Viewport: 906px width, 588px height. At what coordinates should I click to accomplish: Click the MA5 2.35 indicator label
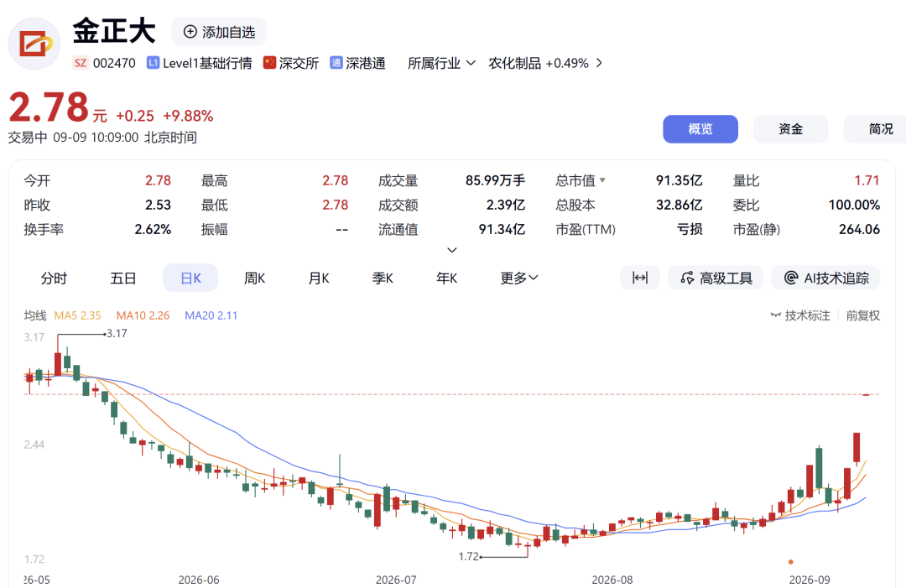click(77, 315)
